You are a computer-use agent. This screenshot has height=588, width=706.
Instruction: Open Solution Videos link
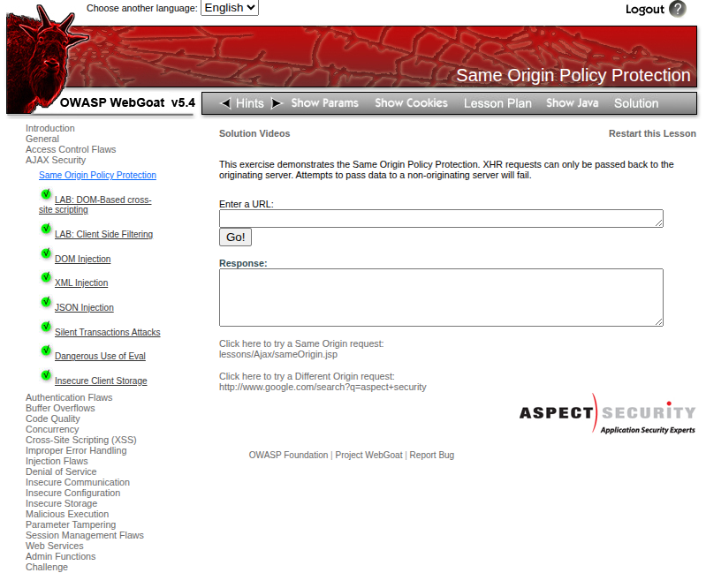254,133
